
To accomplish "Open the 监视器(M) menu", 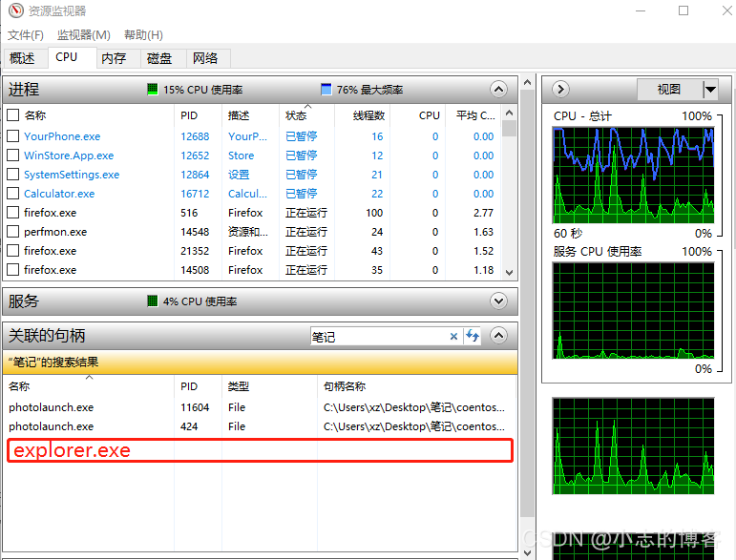I will (x=84, y=34).
